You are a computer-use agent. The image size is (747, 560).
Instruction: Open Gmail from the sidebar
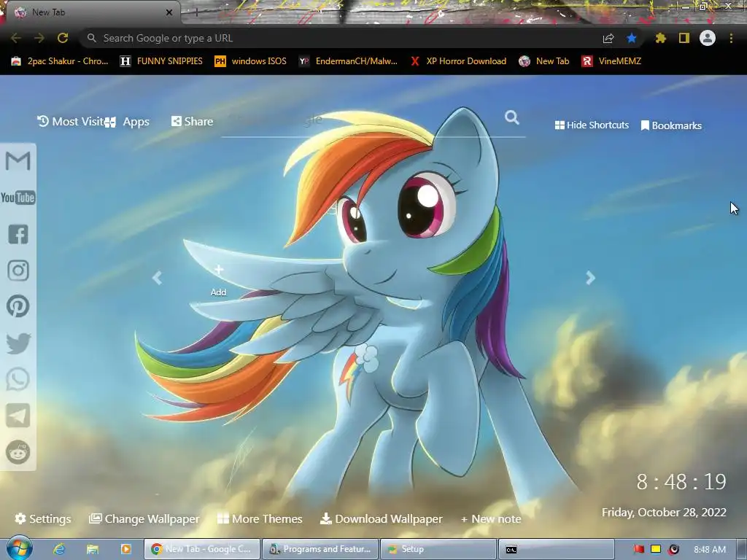pyautogui.click(x=18, y=161)
